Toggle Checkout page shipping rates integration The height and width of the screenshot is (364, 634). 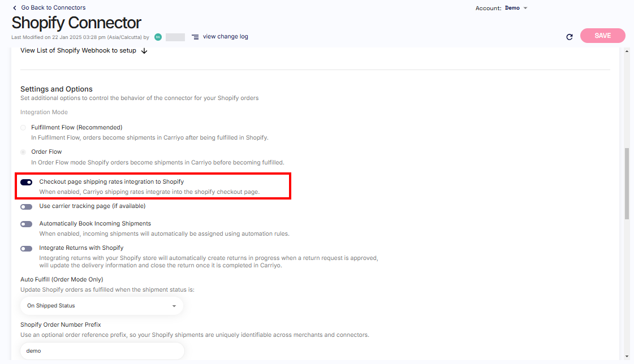pyautogui.click(x=26, y=182)
